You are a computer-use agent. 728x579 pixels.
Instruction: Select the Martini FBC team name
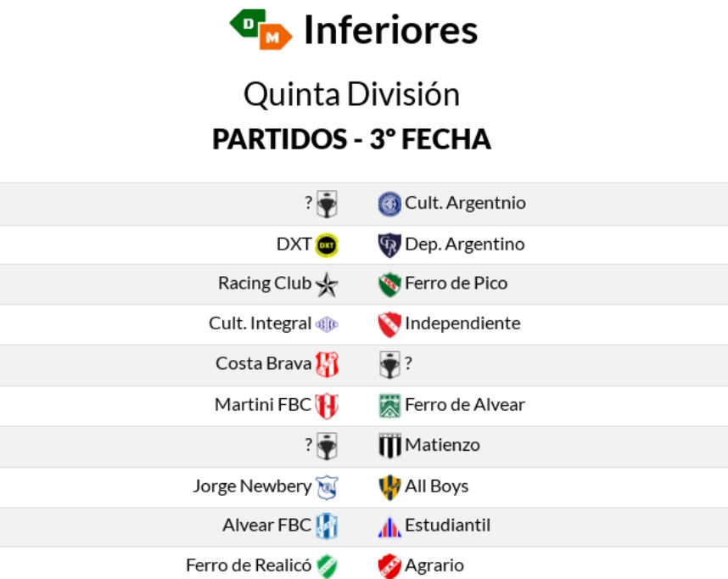pos(263,405)
